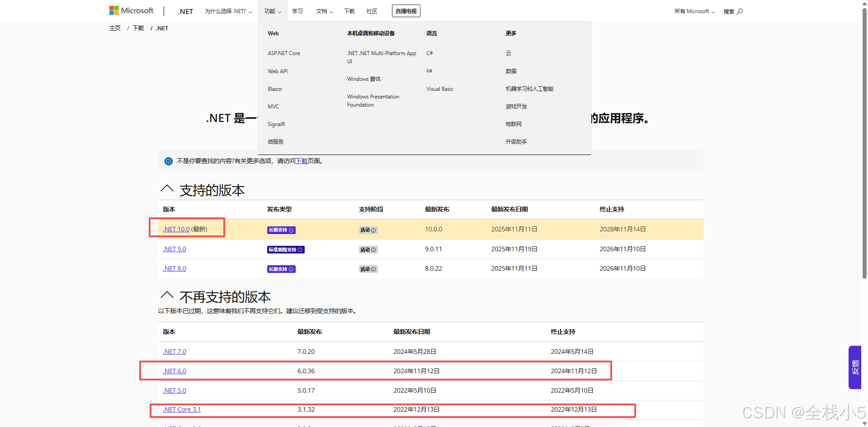Select C# language entry

[429, 53]
